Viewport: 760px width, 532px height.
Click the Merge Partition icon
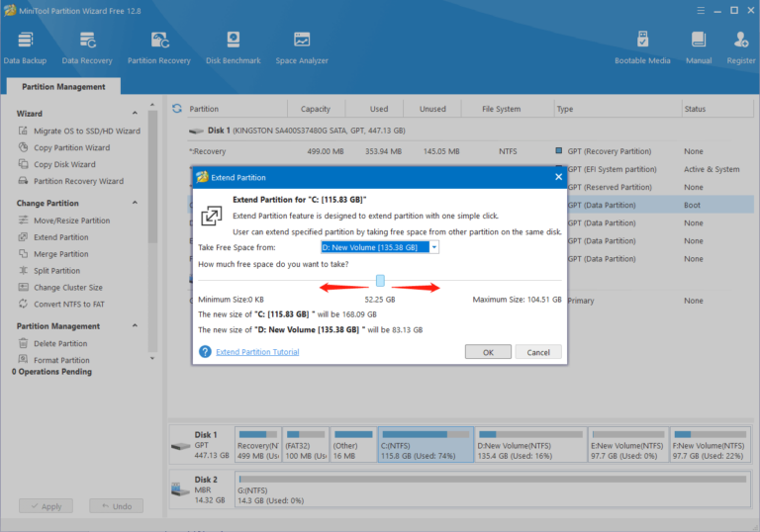click(23, 253)
